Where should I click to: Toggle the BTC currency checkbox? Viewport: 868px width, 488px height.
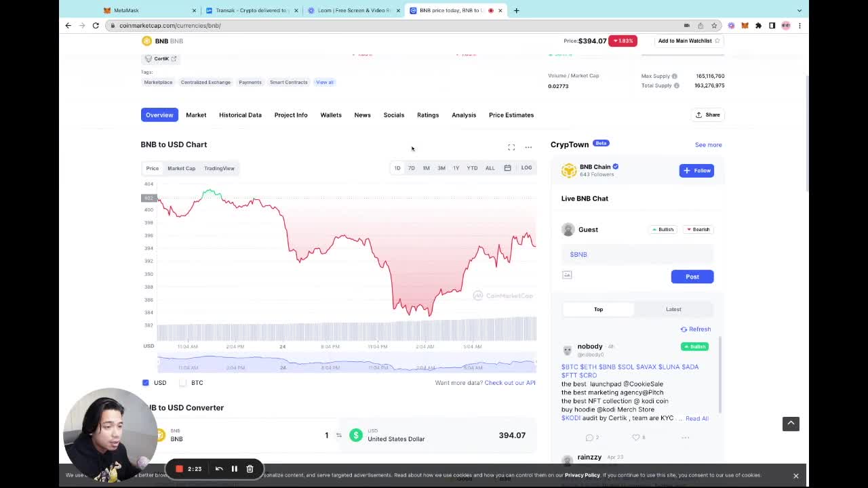click(182, 383)
